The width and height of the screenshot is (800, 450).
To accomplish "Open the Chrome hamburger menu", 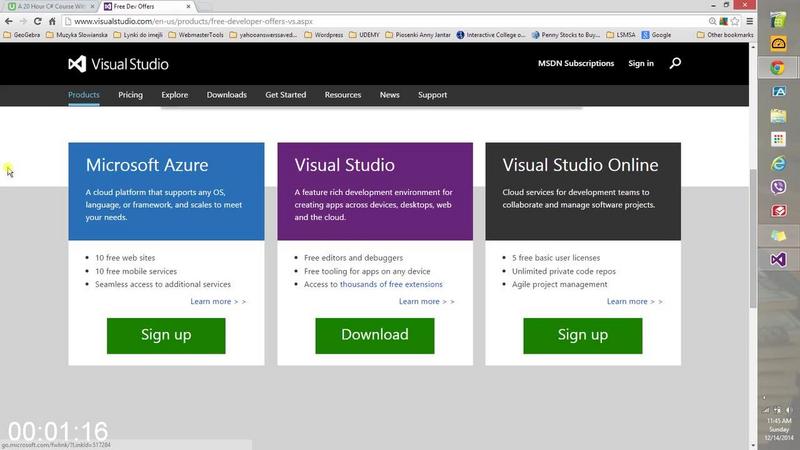I will coord(749,21).
